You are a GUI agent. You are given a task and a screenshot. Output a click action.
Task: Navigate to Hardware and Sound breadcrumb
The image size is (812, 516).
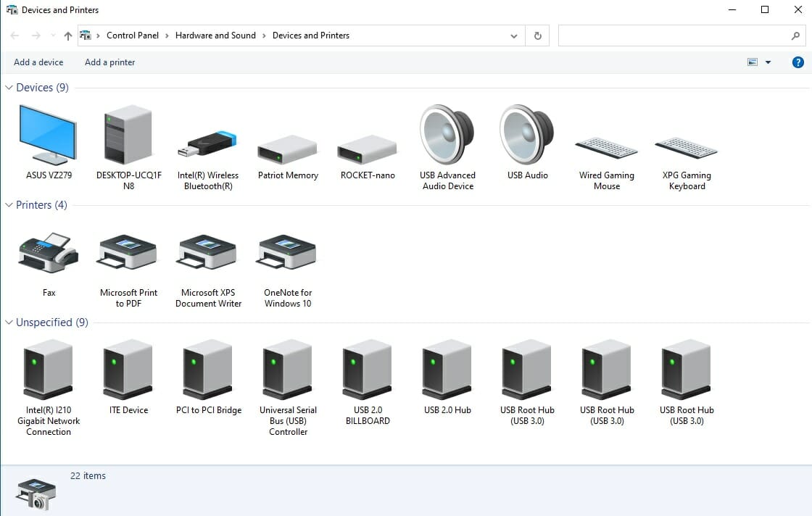pos(215,36)
